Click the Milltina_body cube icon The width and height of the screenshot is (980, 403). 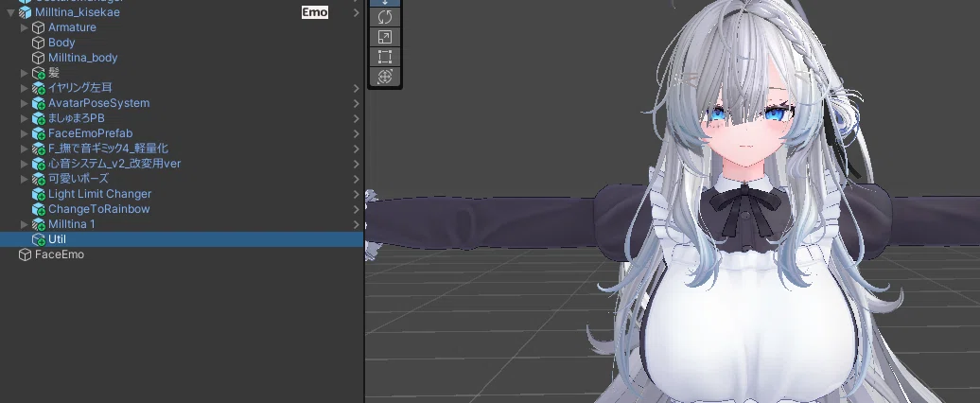tap(39, 58)
